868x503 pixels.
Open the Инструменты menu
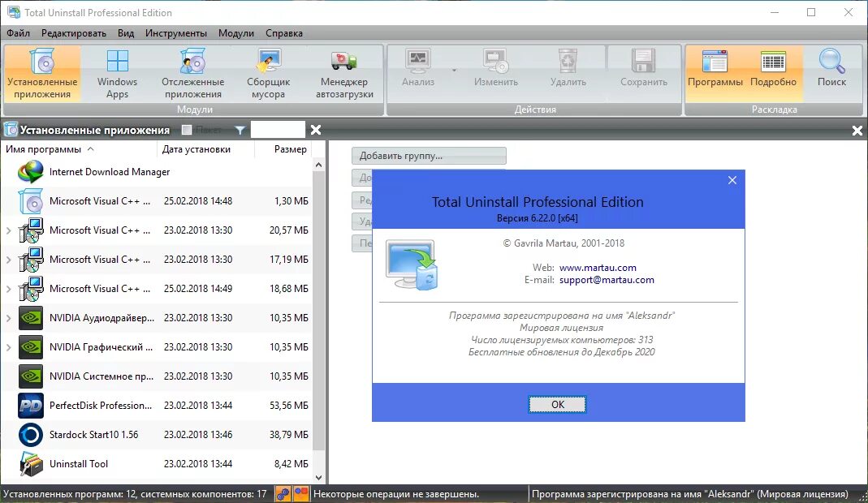176,33
